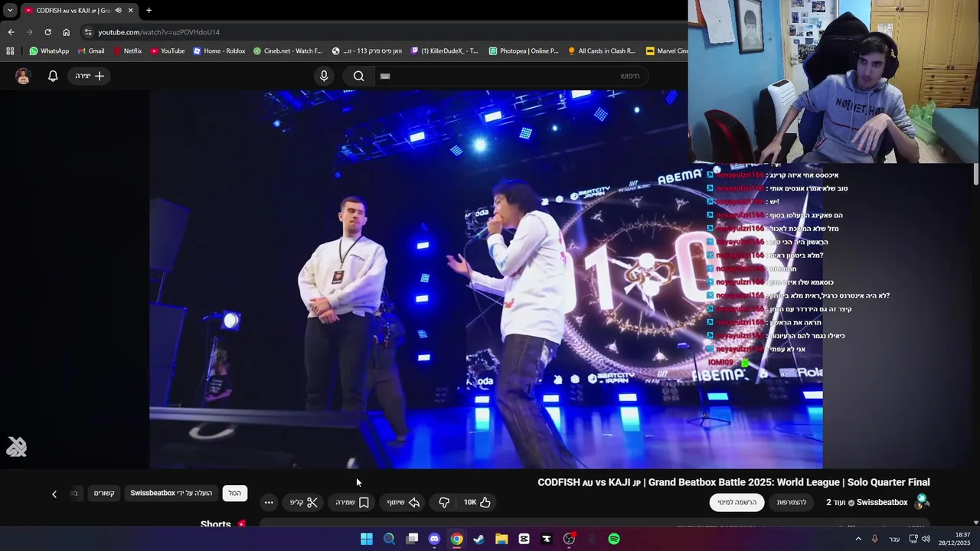Switch the עבר keyboard language indicator

tap(894, 539)
